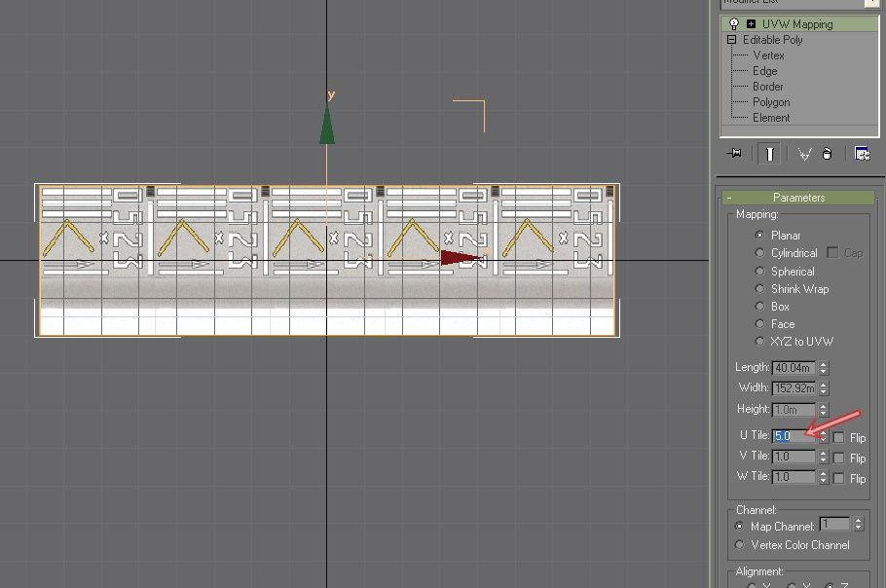
Task: Open Configure Modifier Sets icon
Action: point(863,153)
